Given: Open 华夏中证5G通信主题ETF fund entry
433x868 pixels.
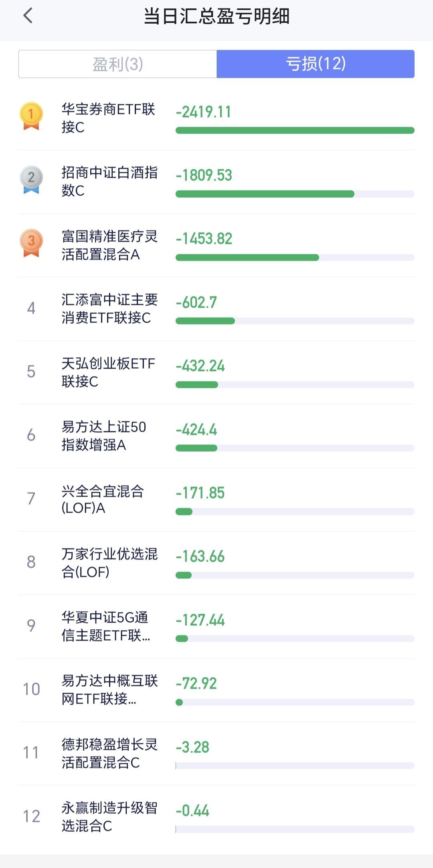Looking at the screenshot, I should (106, 626).
